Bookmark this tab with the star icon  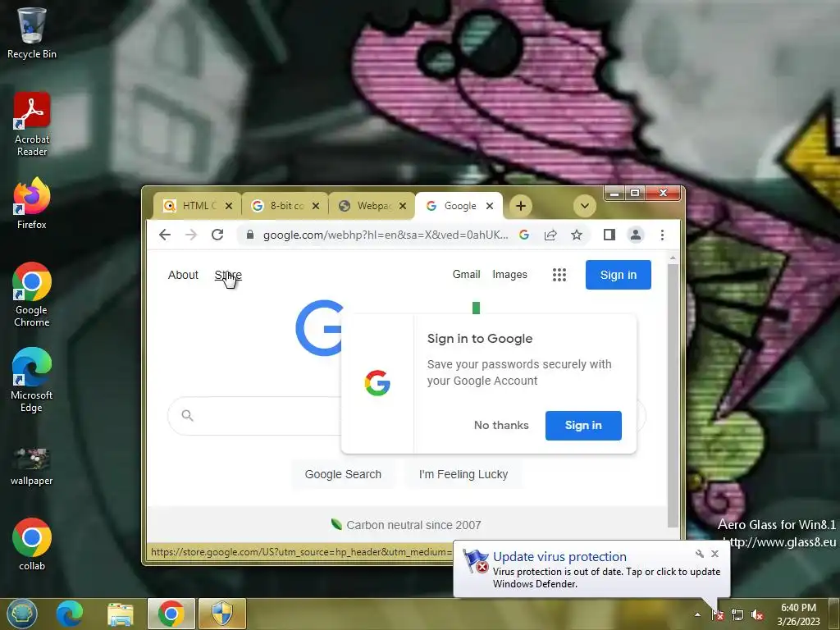point(577,235)
